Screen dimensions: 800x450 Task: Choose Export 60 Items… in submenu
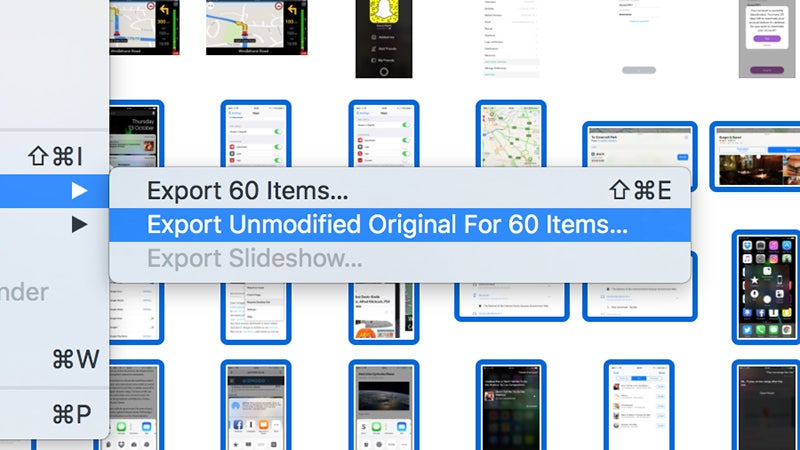click(x=401, y=191)
